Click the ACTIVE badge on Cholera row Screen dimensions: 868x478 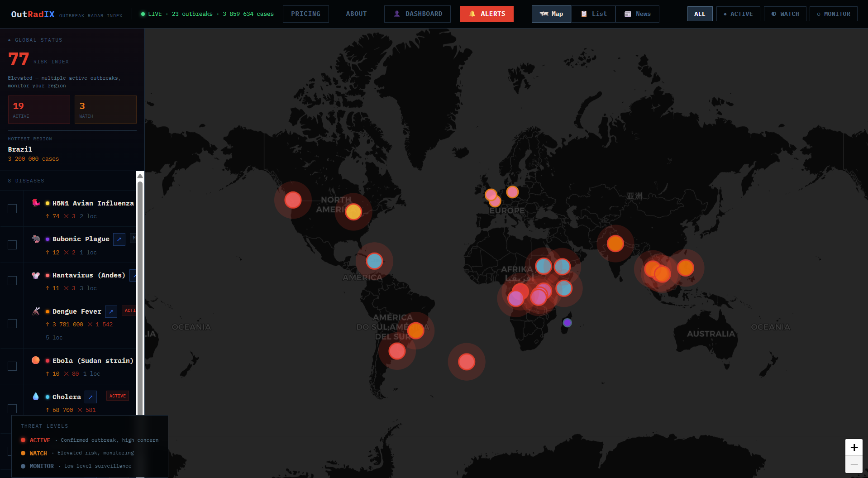point(118,396)
